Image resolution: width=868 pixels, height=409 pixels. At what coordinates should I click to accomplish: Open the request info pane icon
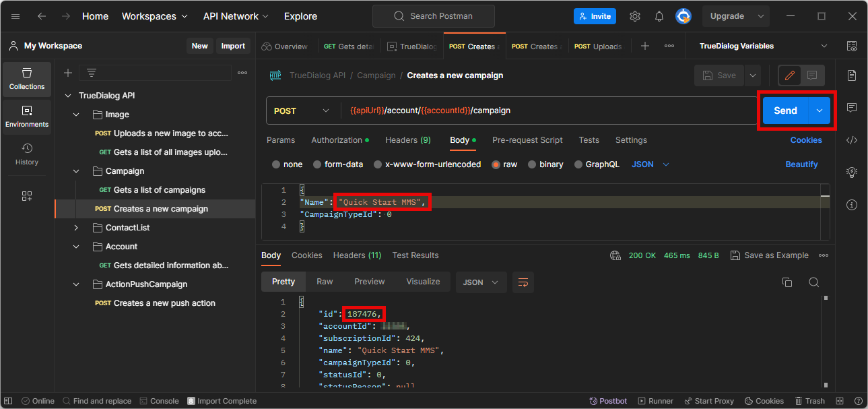click(852, 205)
